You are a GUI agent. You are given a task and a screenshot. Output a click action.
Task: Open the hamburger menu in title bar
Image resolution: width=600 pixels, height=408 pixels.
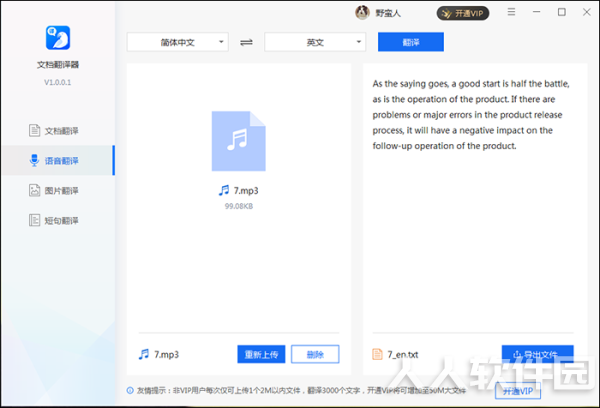[511, 12]
